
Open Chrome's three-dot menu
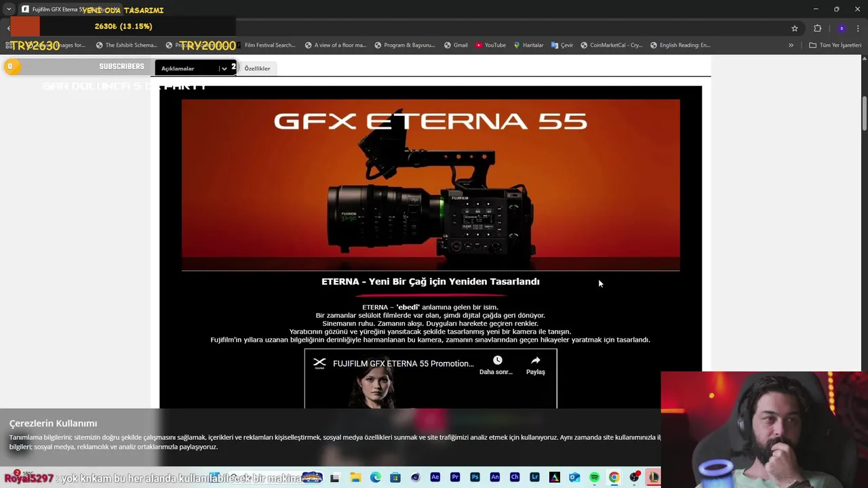(858, 28)
